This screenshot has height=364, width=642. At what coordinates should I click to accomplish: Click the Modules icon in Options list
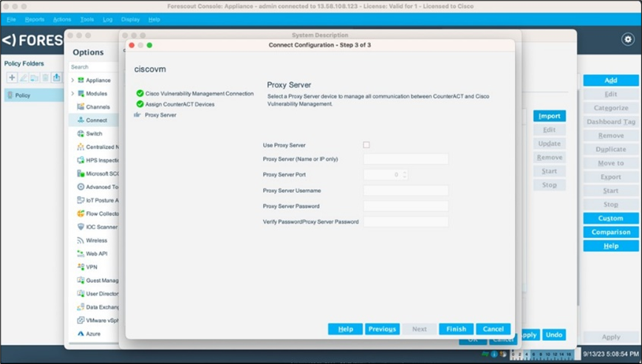click(81, 94)
